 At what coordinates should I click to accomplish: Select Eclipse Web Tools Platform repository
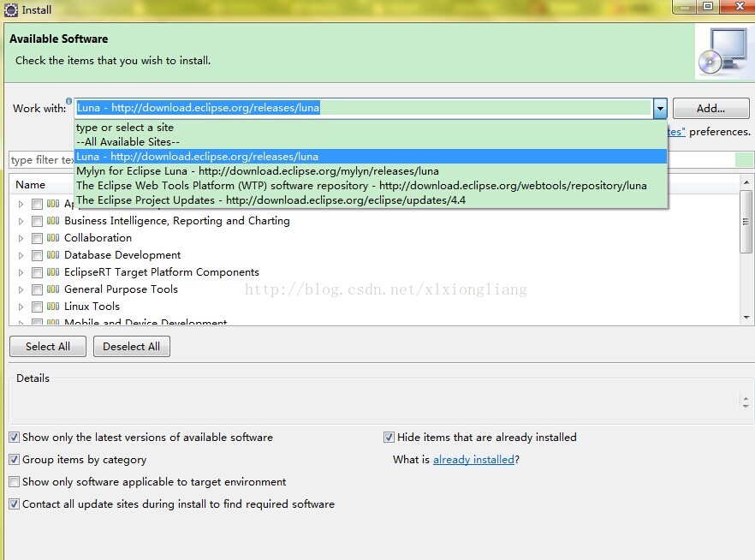[371, 186]
